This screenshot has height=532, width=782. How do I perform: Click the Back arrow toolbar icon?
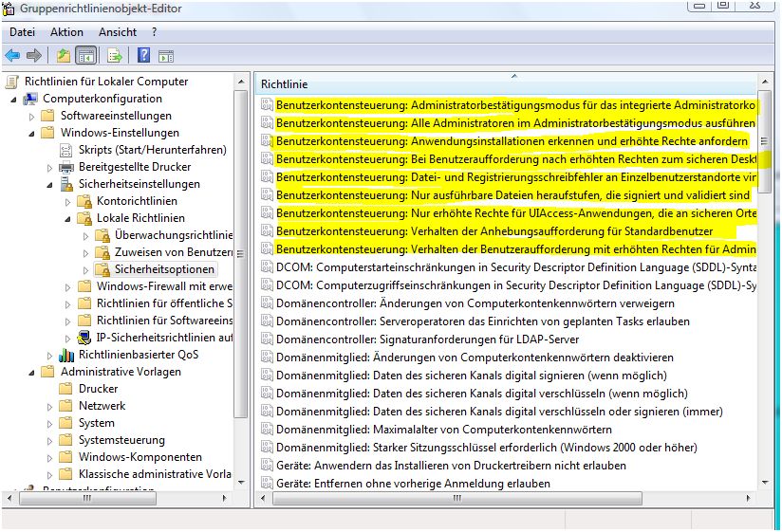pos(12,55)
